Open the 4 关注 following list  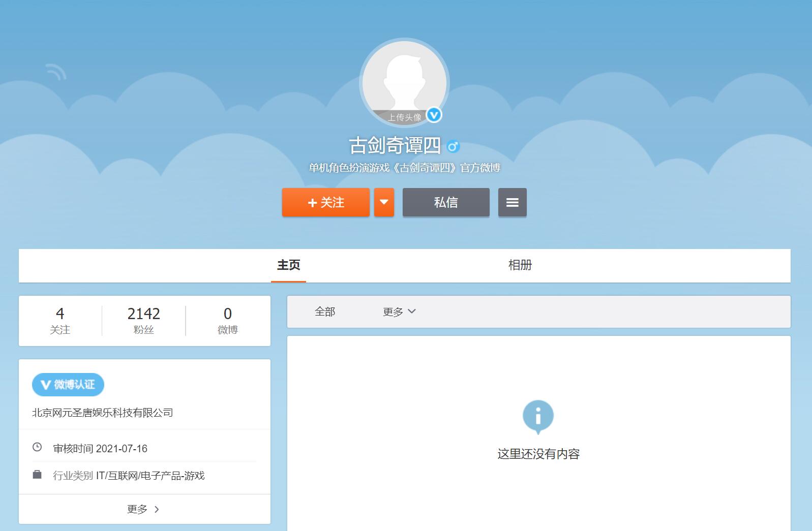[x=60, y=321]
